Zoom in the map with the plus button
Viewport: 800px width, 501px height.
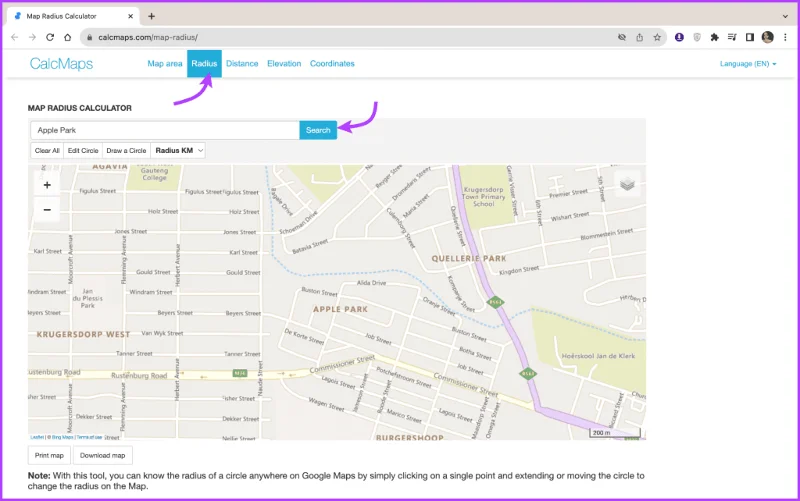click(x=47, y=185)
